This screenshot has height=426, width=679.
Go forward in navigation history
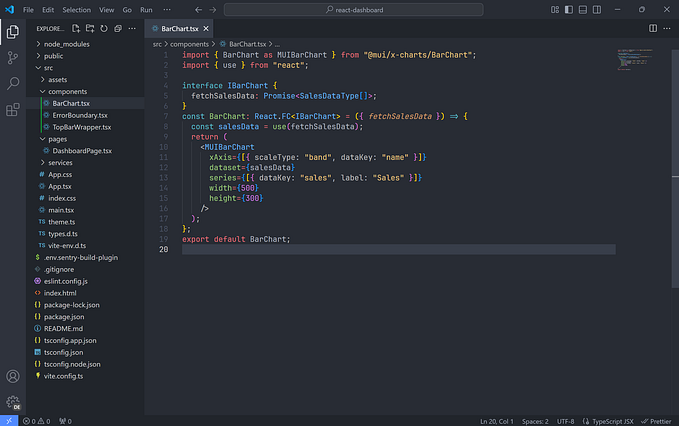click(x=212, y=10)
